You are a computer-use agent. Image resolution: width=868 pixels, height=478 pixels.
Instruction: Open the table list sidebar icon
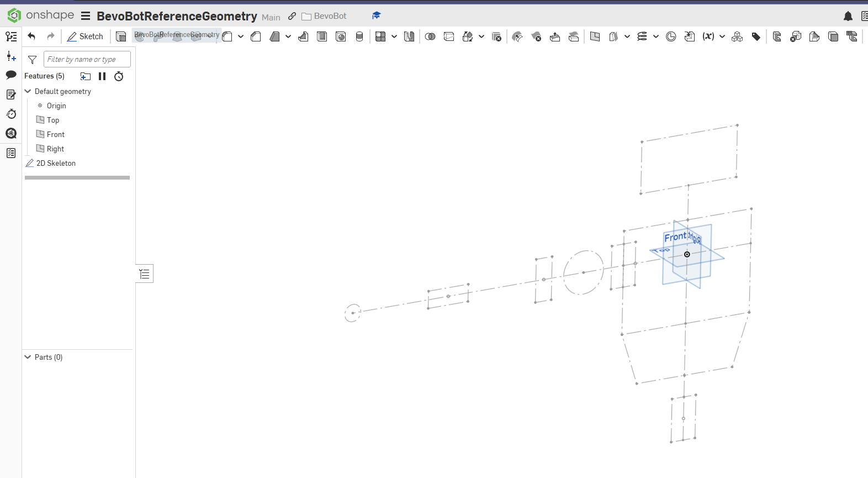(x=11, y=153)
